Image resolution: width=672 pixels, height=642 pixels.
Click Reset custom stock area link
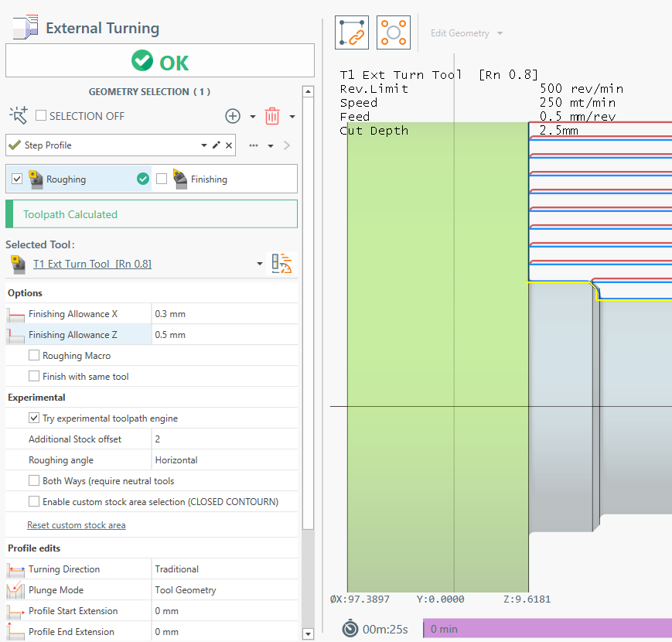76,525
